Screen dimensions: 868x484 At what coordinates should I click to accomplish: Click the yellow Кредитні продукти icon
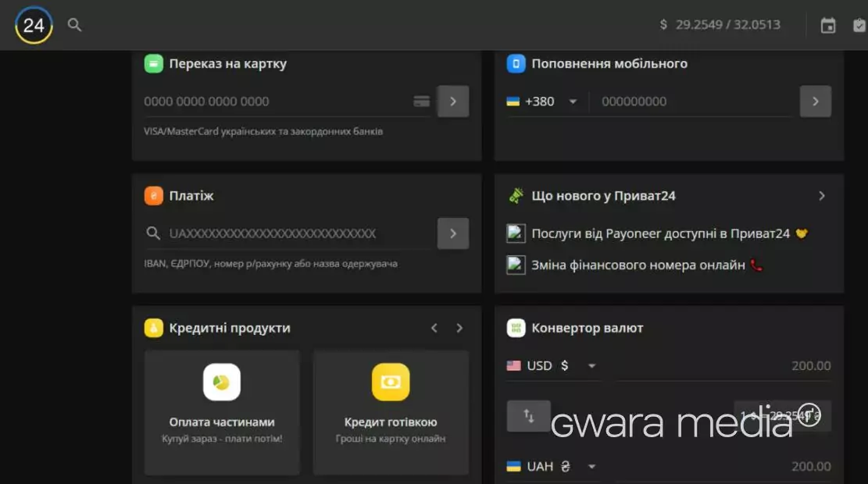pyautogui.click(x=154, y=328)
